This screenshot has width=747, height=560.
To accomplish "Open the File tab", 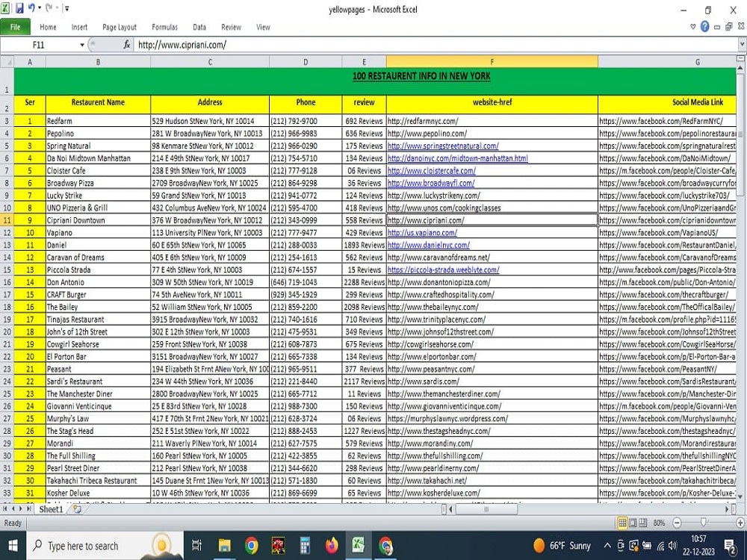I will tap(15, 27).
